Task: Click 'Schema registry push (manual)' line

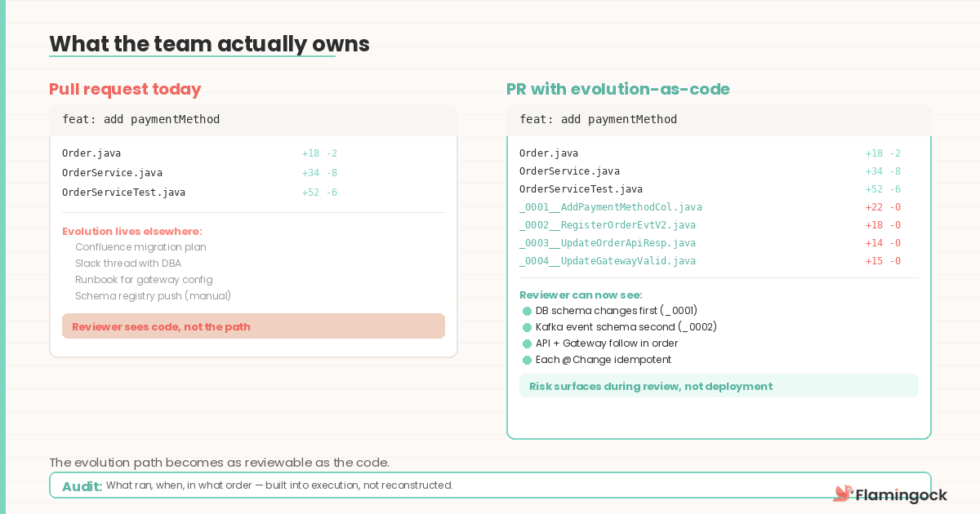Action: coord(154,296)
